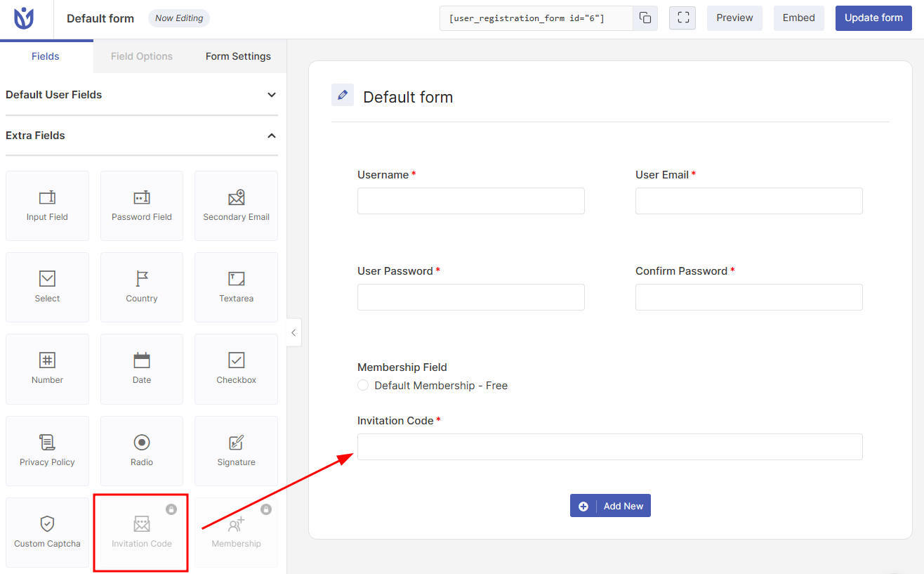Image resolution: width=924 pixels, height=574 pixels.
Task: Select the Privacy Policy field
Action: [x=48, y=450]
